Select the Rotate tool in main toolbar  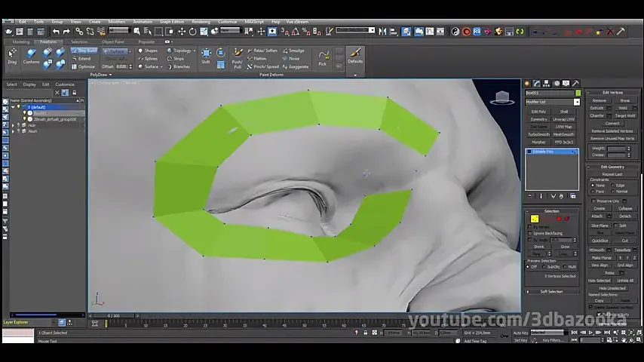(x=192, y=32)
